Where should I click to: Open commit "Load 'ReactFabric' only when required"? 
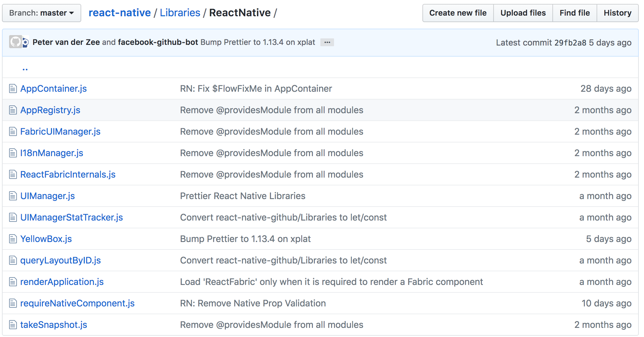click(331, 282)
